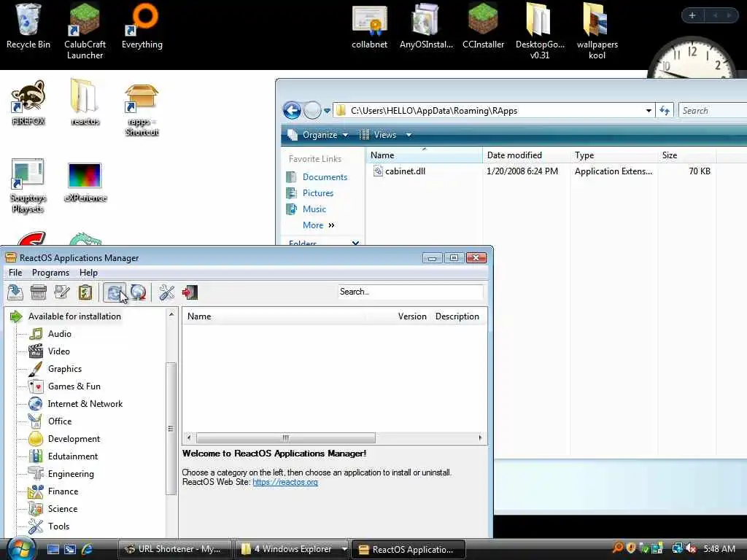Viewport: 747px width, 560px height.
Task: Click the category tree scroll up arrow
Action: pyautogui.click(x=171, y=315)
